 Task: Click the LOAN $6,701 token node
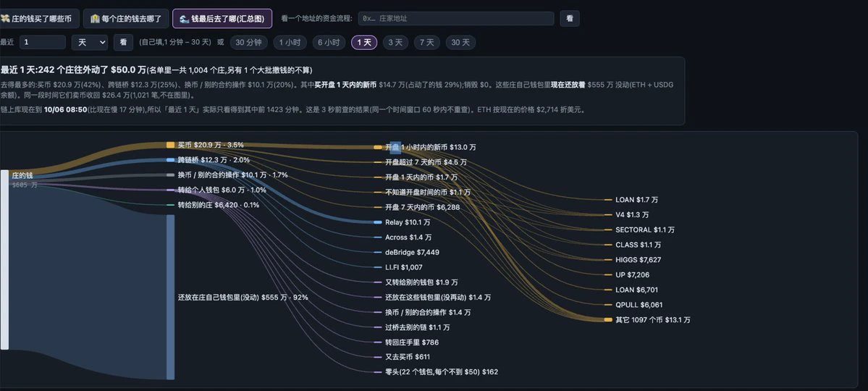pos(636,290)
